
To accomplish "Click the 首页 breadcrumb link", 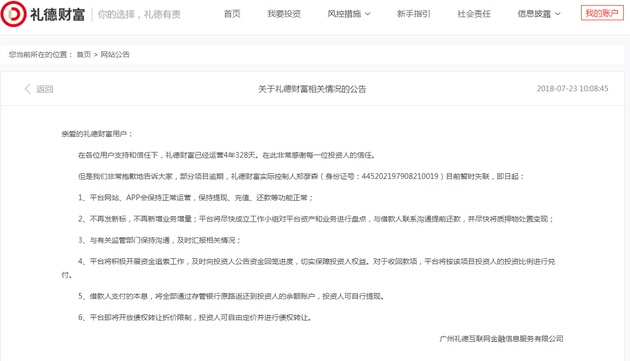I will point(84,55).
